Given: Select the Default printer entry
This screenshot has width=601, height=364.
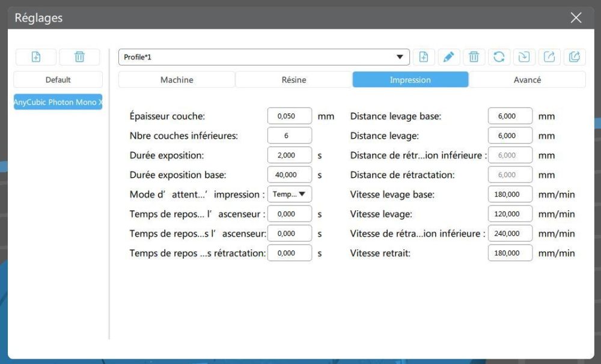Looking at the screenshot, I should tap(58, 80).
